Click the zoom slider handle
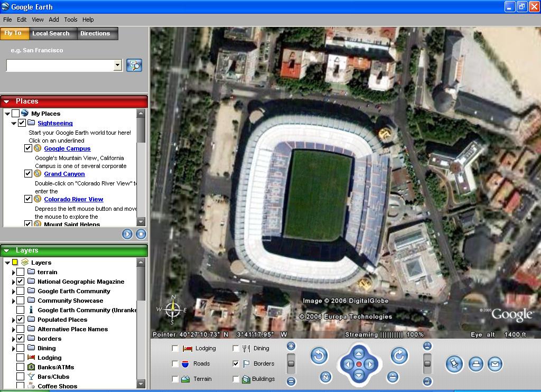Viewport: 541px width, 392px height. pos(291,363)
